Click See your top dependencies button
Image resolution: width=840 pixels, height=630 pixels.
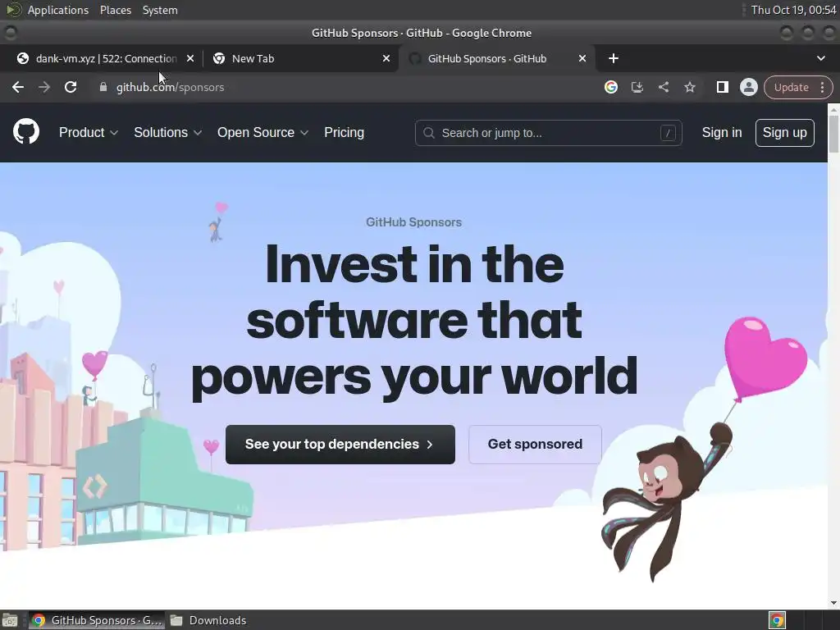pyautogui.click(x=340, y=444)
